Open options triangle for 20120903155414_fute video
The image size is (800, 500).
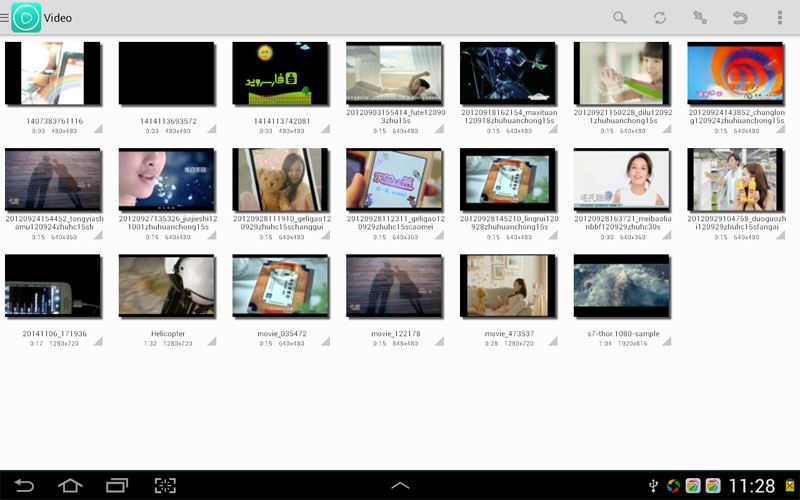point(440,129)
